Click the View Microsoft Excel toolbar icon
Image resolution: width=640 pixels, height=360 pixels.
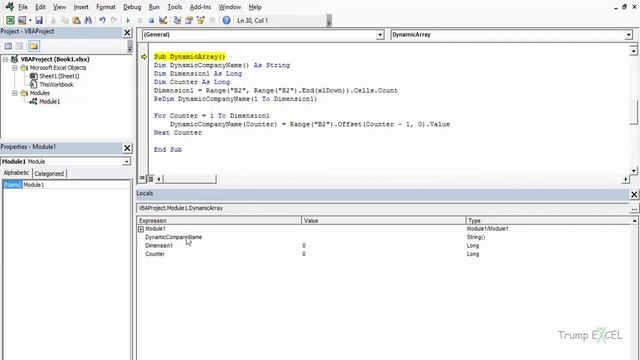pyautogui.click(x=10, y=20)
